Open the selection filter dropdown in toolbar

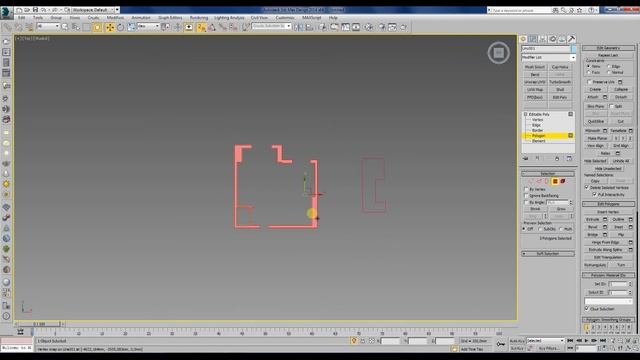48,27
